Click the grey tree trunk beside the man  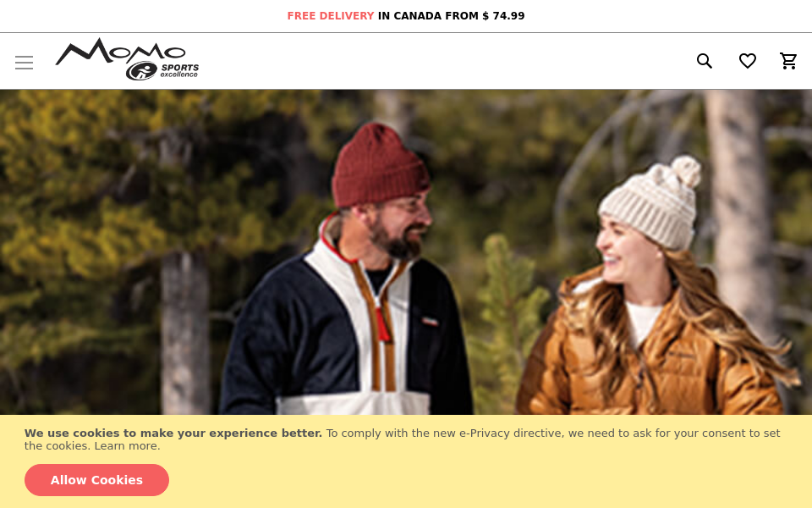[x=185, y=333]
